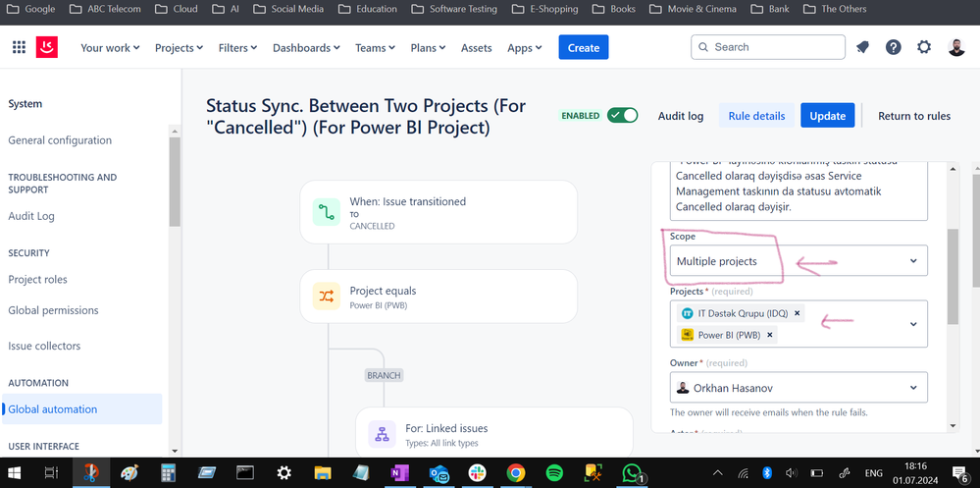The height and width of the screenshot is (488, 980).
Task: Open the Scope Multiple projects dropdown
Action: (799, 261)
